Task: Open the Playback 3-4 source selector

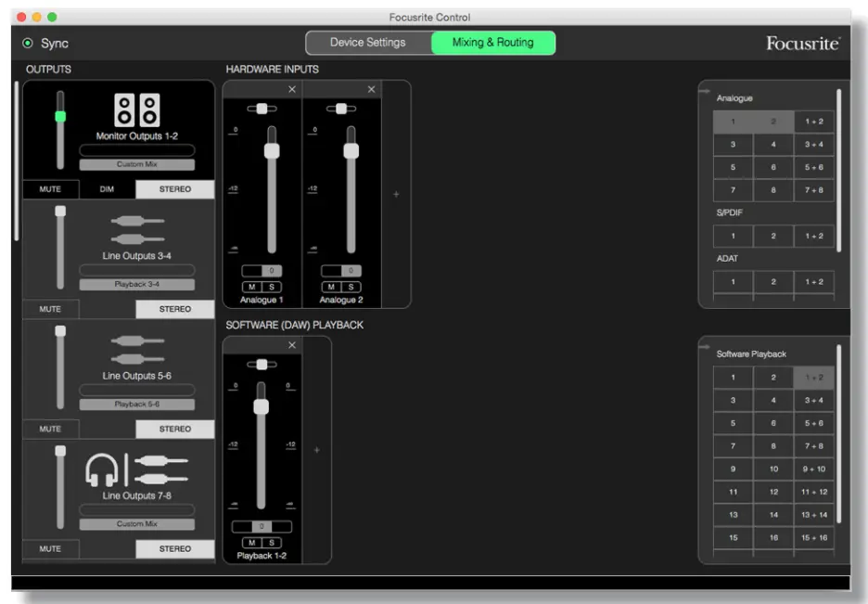Action: coord(136,284)
